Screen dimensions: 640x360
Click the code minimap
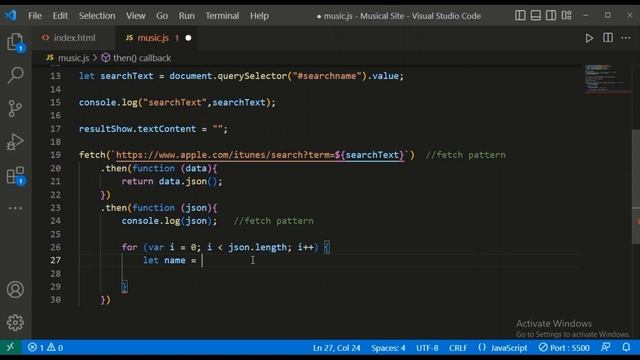(x=608, y=78)
